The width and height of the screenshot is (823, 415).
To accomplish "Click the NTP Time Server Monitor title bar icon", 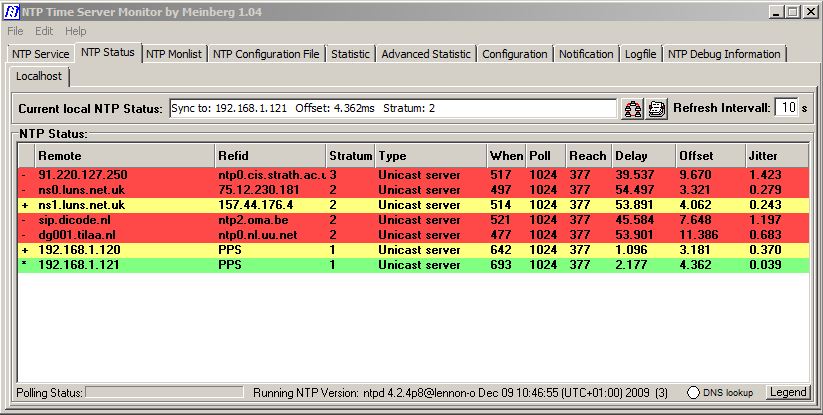I will 11,12.
